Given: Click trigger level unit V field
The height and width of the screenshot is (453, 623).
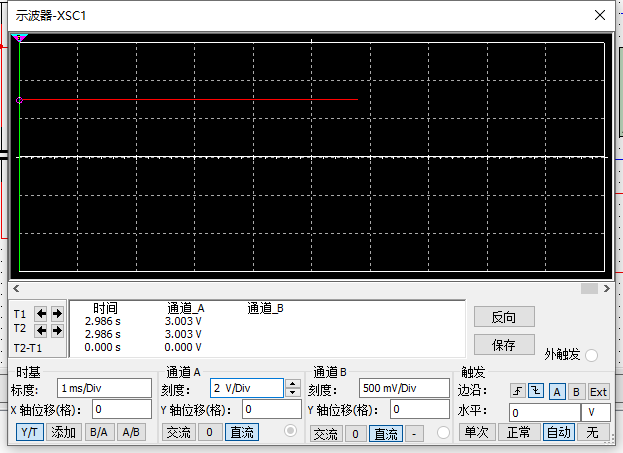Looking at the screenshot, I should (596, 412).
